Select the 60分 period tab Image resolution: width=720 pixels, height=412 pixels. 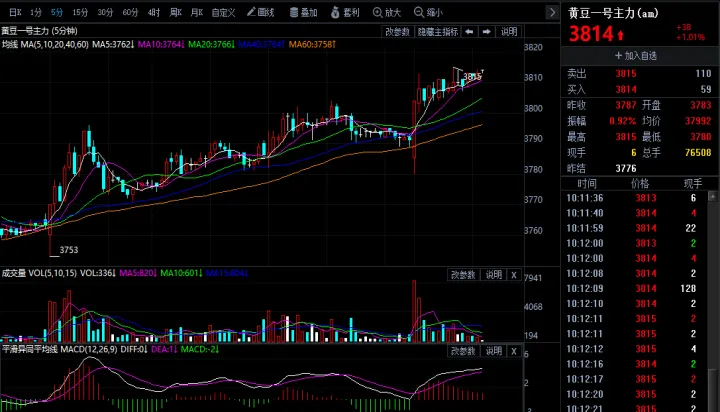pos(130,13)
